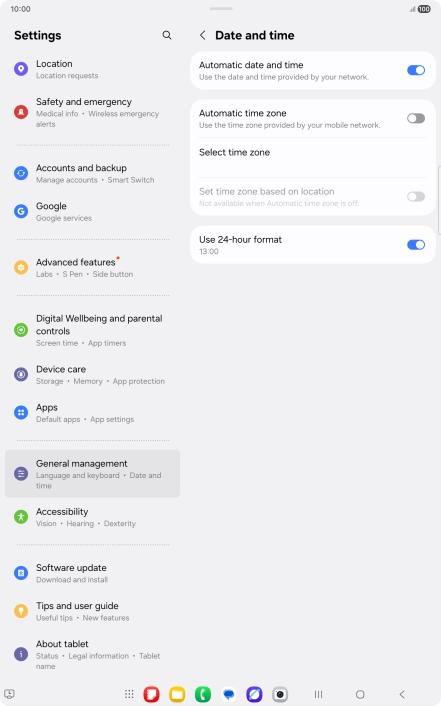Open the app drawer grid icon
The image size is (441, 706).
129,694
